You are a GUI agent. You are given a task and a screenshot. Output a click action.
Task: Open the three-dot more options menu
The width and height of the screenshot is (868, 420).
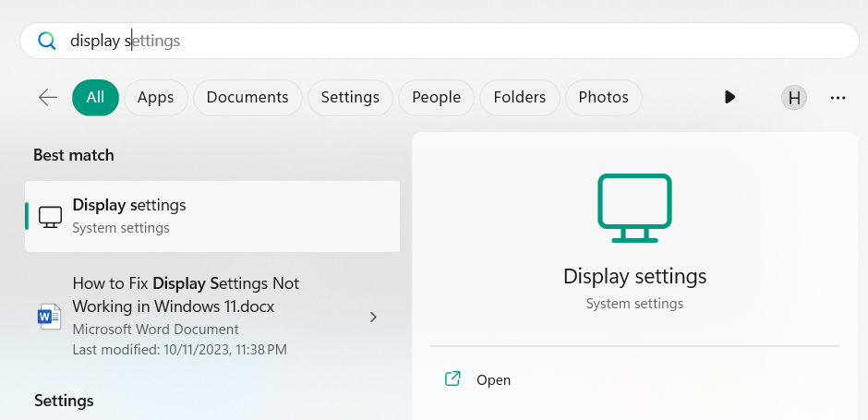[838, 97]
